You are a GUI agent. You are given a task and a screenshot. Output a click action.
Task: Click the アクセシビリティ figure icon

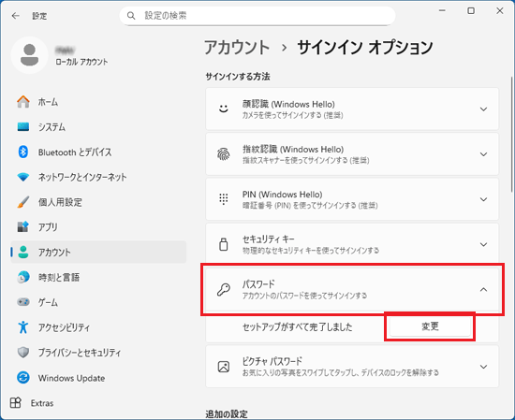click(x=23, y=327)
